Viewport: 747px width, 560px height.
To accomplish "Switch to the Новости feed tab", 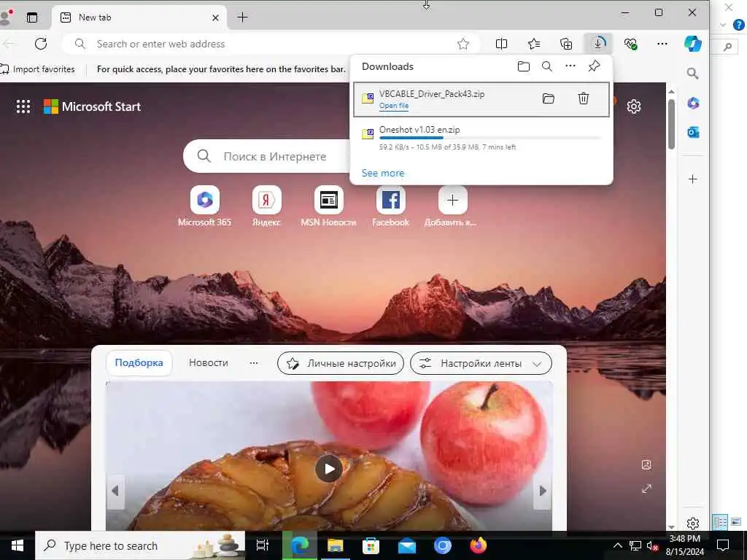I will 208,363.
